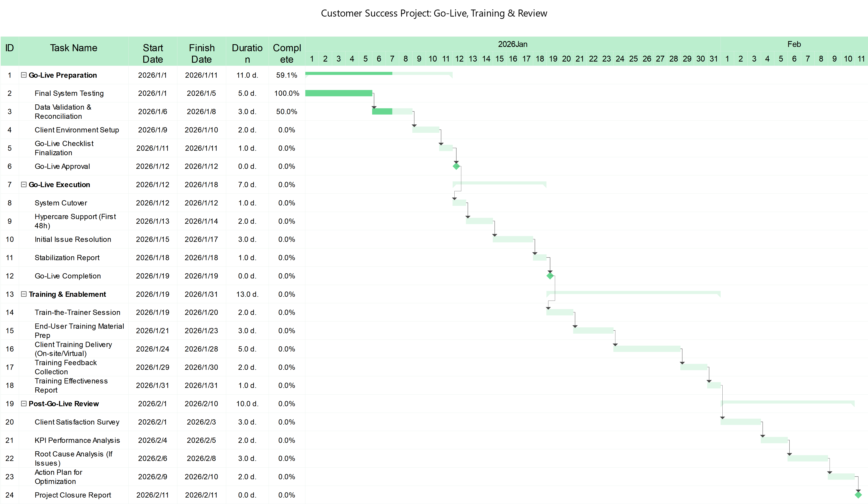Collapse the Training & Enablement group
Image resolution: width=868 pixels, height=504 pixels.
pyautogui.click(x=24, y=294)
